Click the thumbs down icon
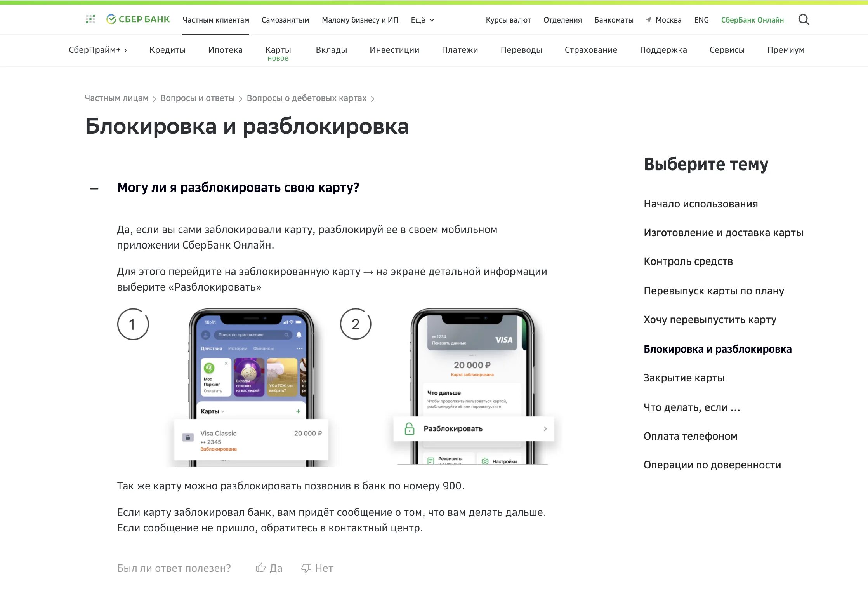This screenshot has height=599, width=868. (308, 566)
